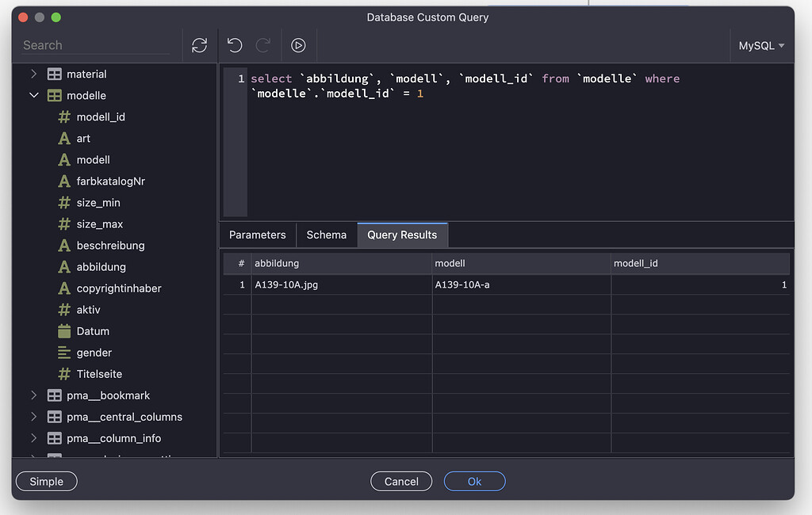The image size is (812, 515).
Task: Expand the material table
Action: tap(34, 74)
